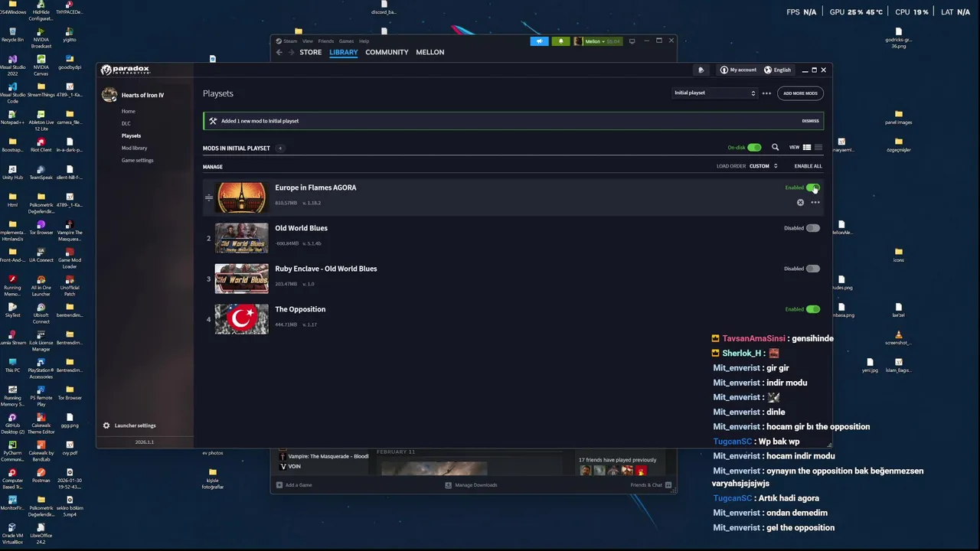
Task: Click the Paradox Interactive logo
Action: coord(126,70)
